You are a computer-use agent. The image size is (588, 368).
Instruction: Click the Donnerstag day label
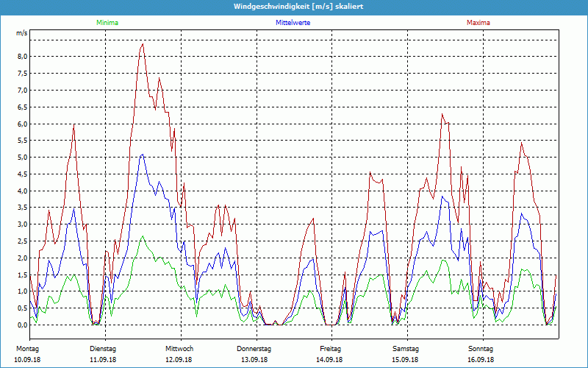(254, 349)
